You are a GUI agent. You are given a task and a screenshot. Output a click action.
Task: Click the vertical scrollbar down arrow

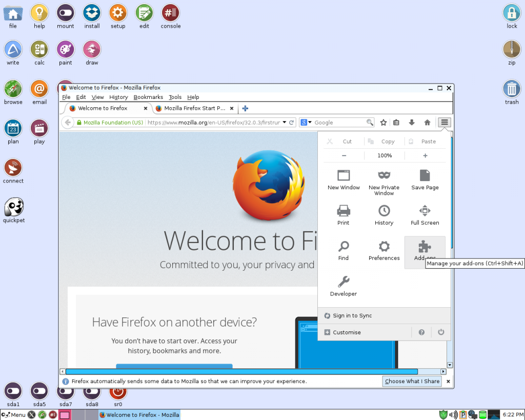[x=450, y=365]
